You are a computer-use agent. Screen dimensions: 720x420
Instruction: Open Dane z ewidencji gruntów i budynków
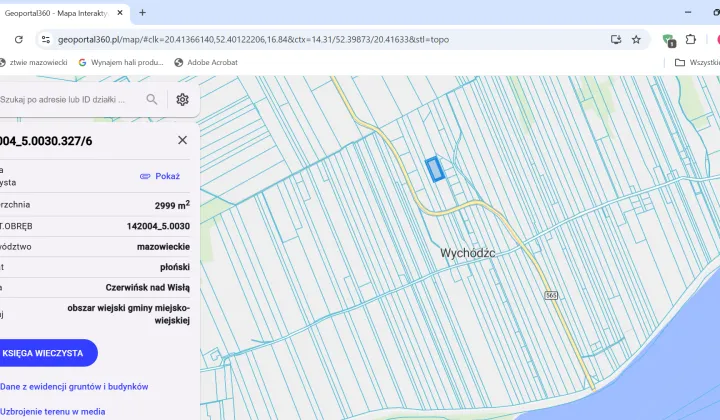pyautogui.click(x=74, y=386)
